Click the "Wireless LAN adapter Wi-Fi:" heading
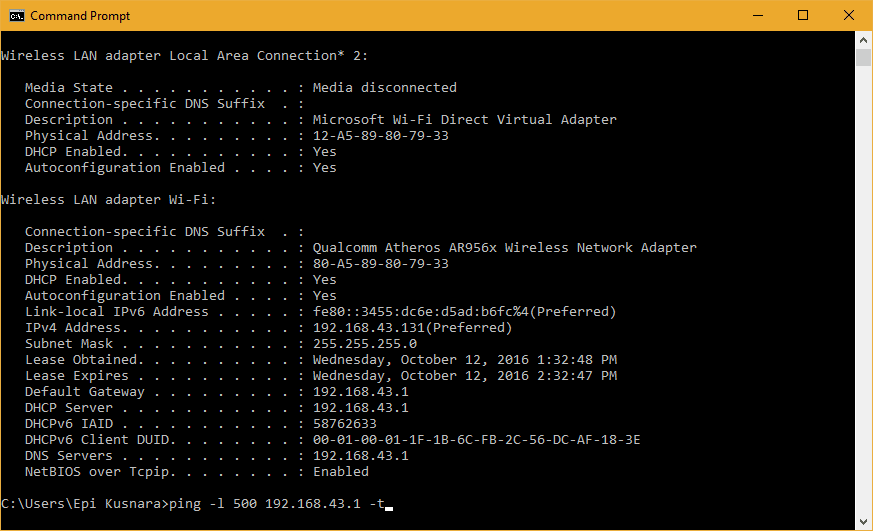The height and width of the screenshot is (531, 873). (x=109, y=200)
